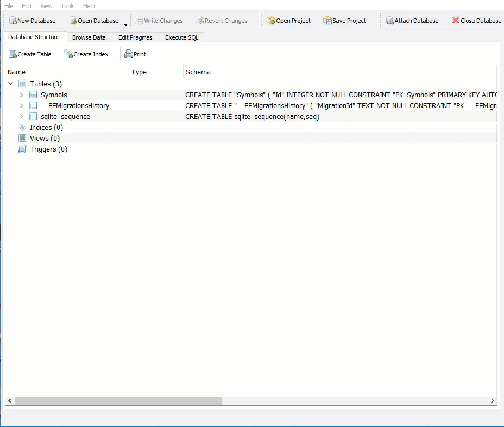Save the current project

[344, 20]
